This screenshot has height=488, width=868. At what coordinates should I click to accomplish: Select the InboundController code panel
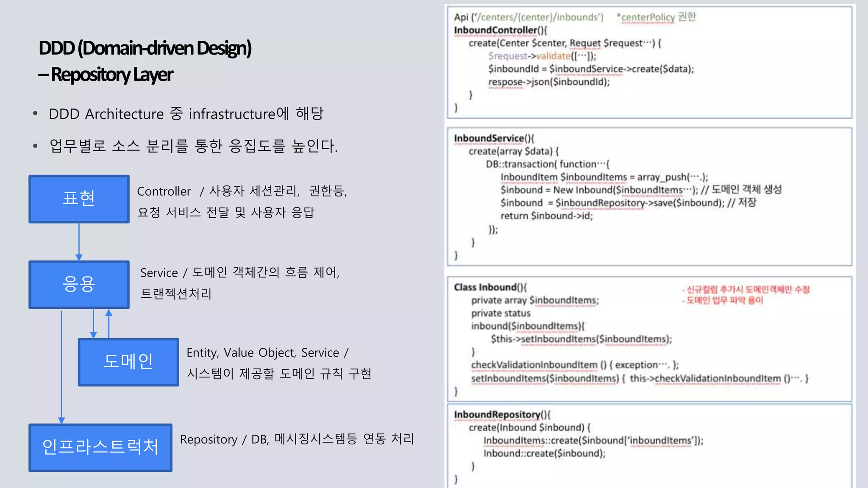click(650, 62)
